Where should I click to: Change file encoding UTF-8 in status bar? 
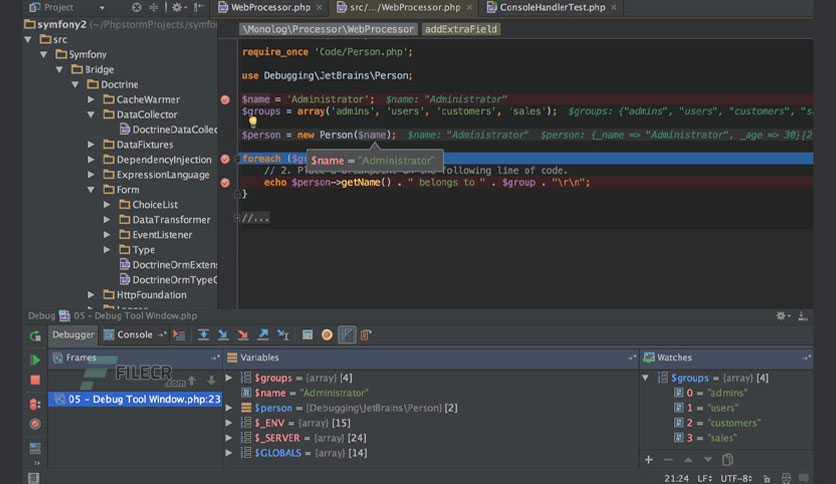[x=737, y=478]
